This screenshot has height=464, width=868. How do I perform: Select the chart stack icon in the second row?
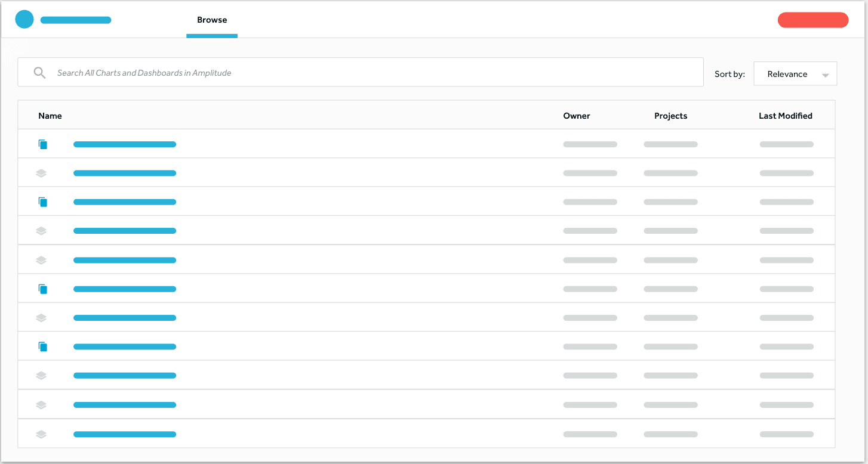(x=41, y=173)
